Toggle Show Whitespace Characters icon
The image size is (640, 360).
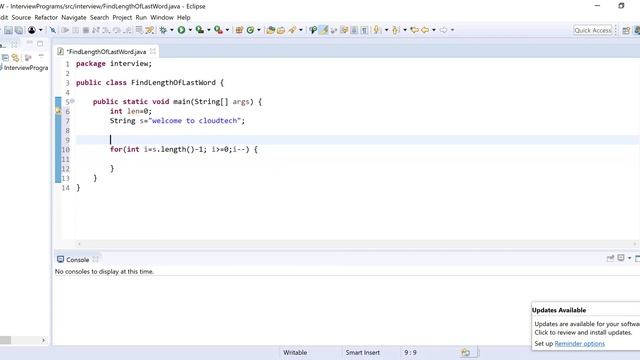click(x=364, y=30)
